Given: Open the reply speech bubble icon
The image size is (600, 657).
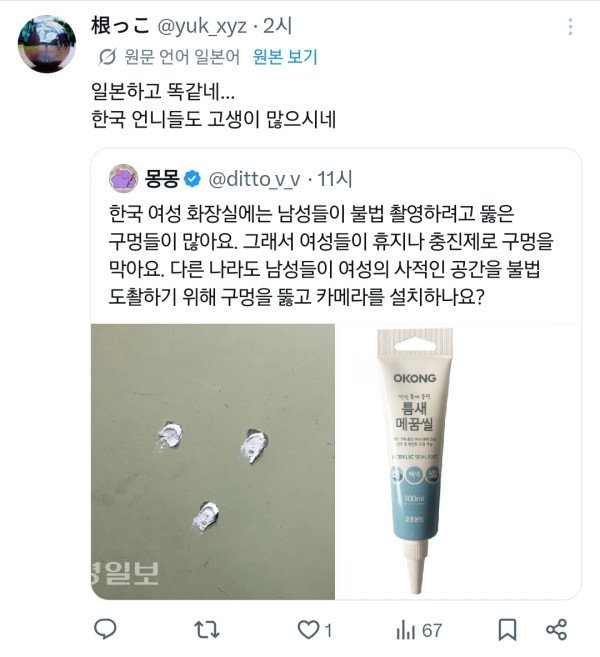Looking at the screenshot, I should pyautogui.click(x=105, y=629).
